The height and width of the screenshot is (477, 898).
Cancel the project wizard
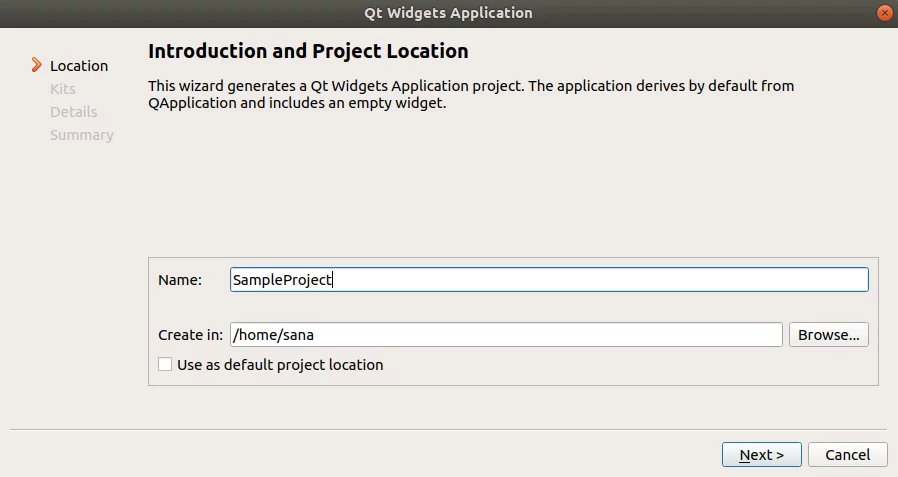tap(848, 455)
